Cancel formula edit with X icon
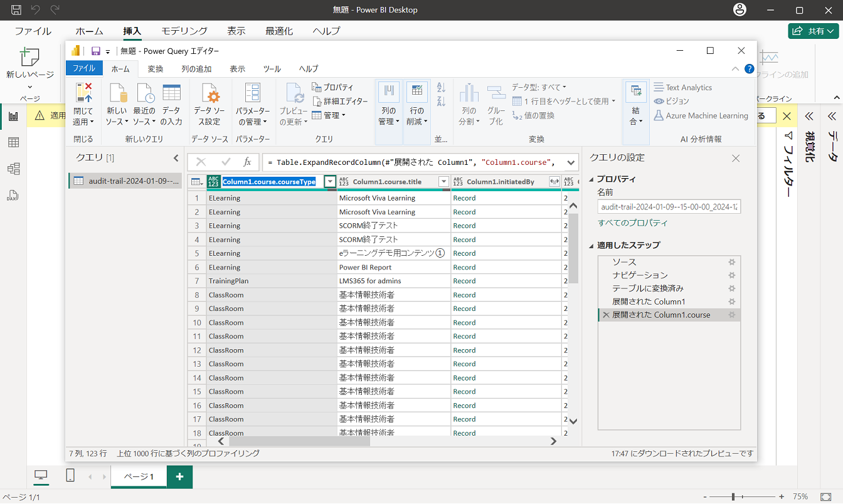Image resolution: width=843 pixels, height=504 pixels. click(201, 162)
